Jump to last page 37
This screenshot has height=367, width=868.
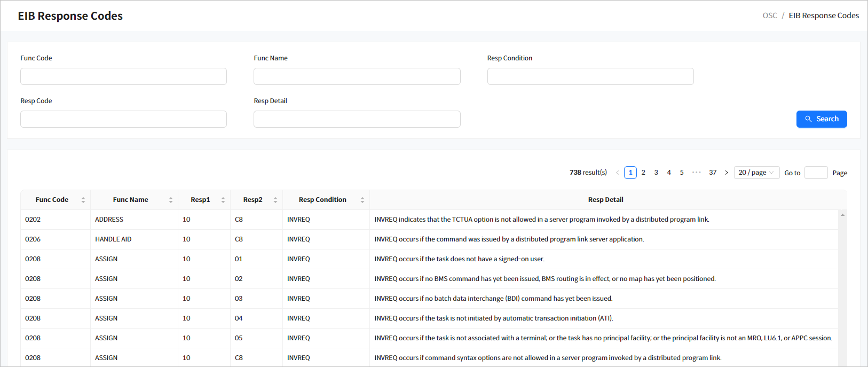pos(712,173)
